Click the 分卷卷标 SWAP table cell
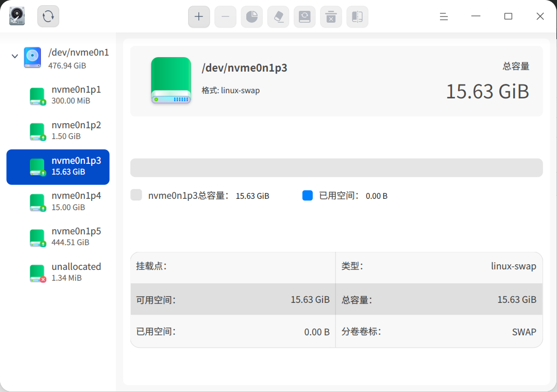 [439, 331]
